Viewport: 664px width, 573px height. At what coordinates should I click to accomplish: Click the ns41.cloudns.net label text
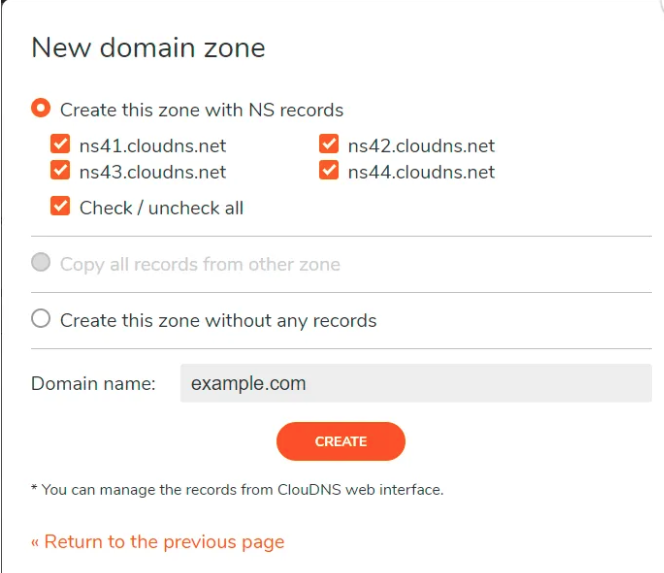[153, 146]
